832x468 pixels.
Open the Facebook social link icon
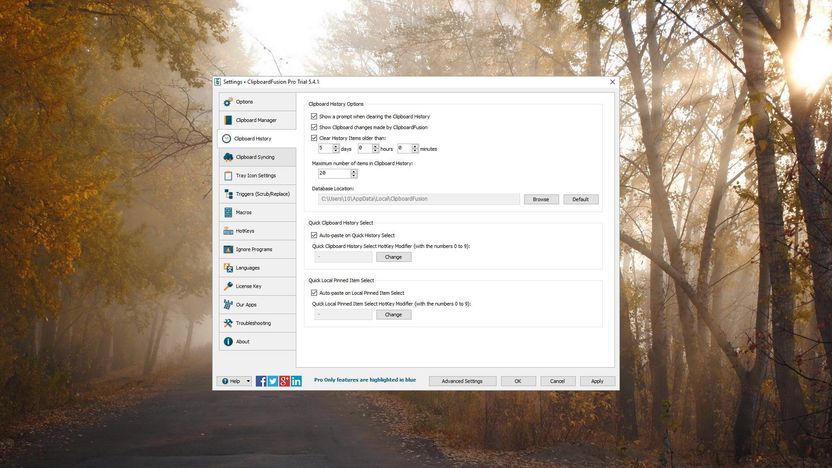pos(261,381)
